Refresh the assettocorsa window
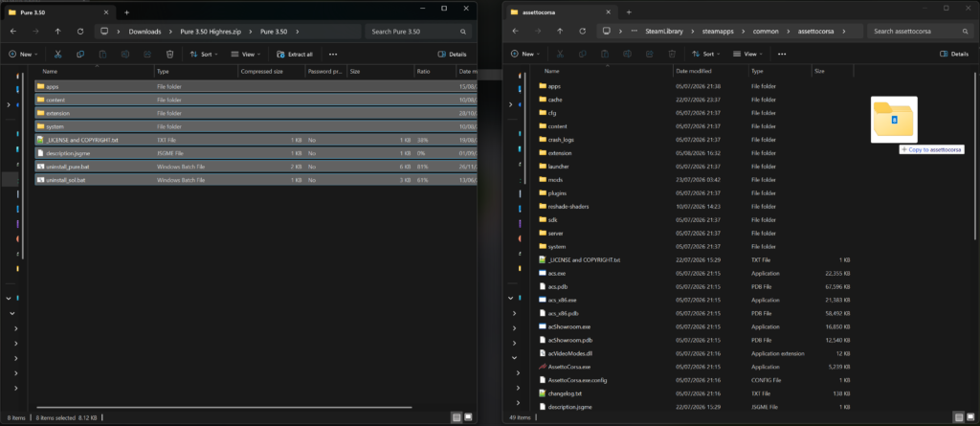The height and width of the screenshot is (426, 980). [583, 32]
